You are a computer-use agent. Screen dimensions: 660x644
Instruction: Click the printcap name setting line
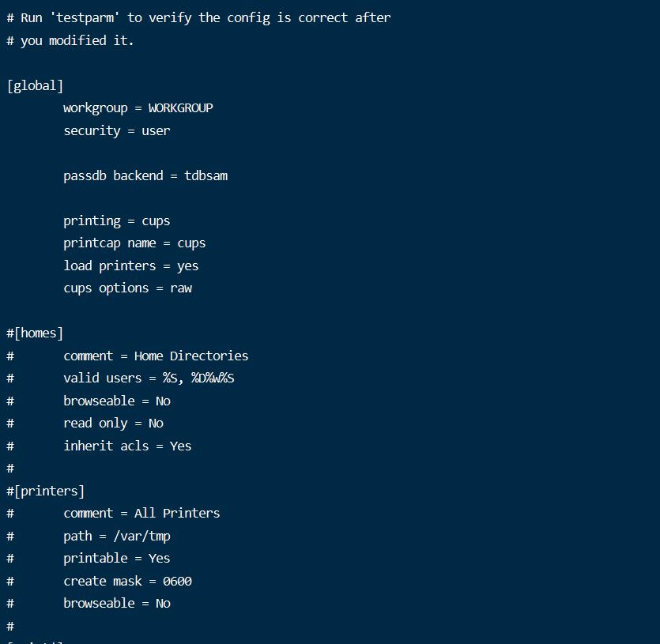point(134,243)
